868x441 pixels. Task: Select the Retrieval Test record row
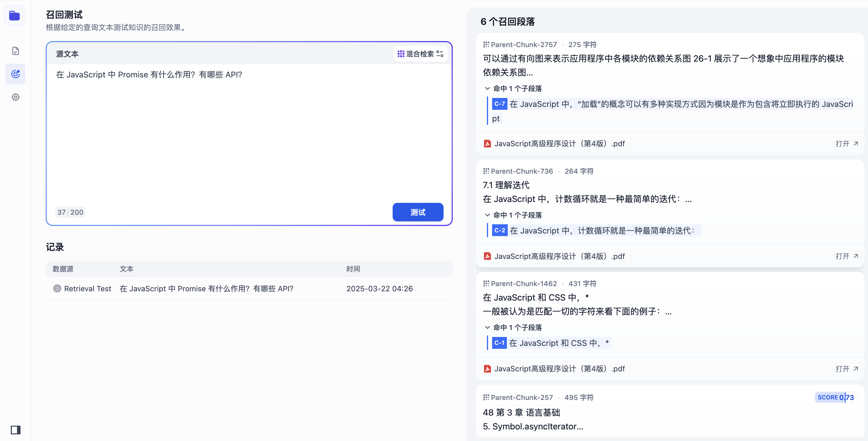tap(249, 289)
